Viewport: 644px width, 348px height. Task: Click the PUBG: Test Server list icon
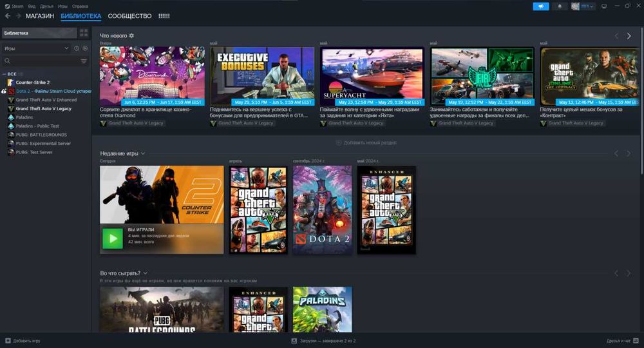11,152
